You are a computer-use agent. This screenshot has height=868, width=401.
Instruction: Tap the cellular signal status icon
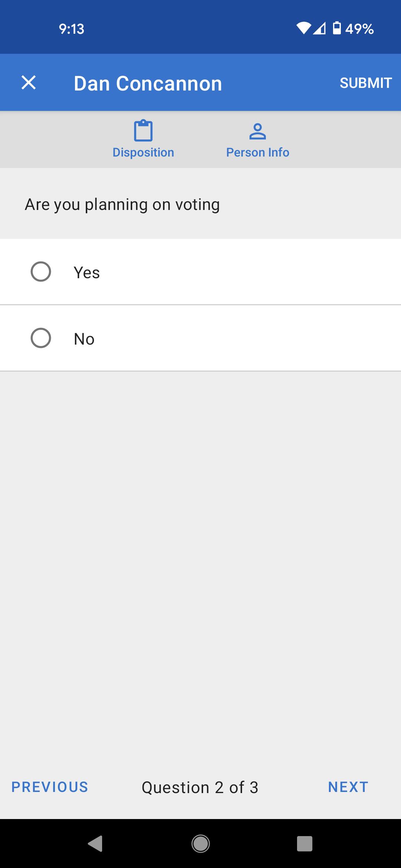point(319,28)
